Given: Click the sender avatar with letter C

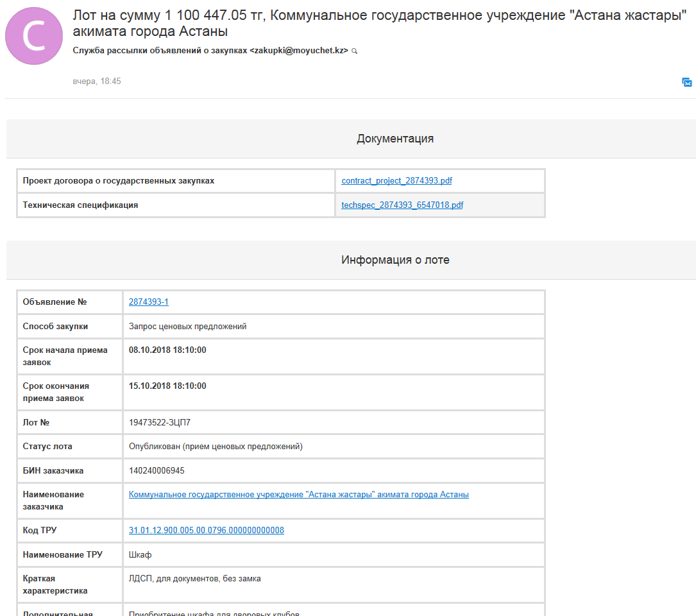Looking at the screenshot, I should coord(34,36).
